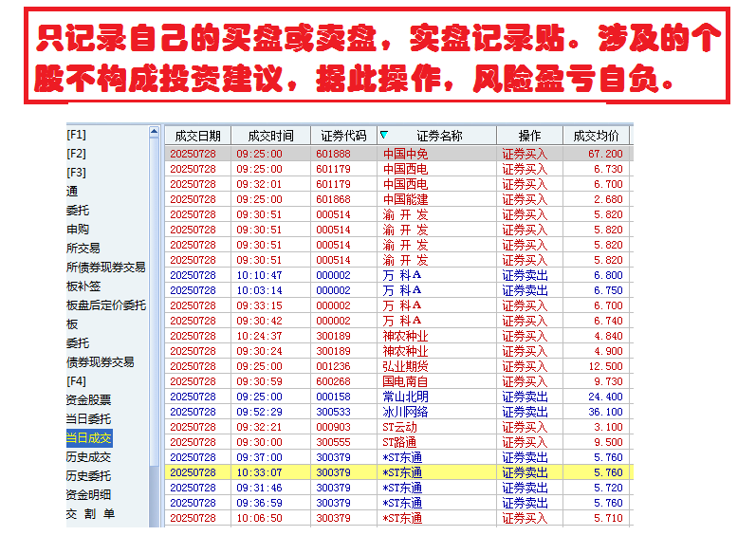756x554 pixels.
Task: Open 资金股票 in the sidebar
Action: click(88, 400)
